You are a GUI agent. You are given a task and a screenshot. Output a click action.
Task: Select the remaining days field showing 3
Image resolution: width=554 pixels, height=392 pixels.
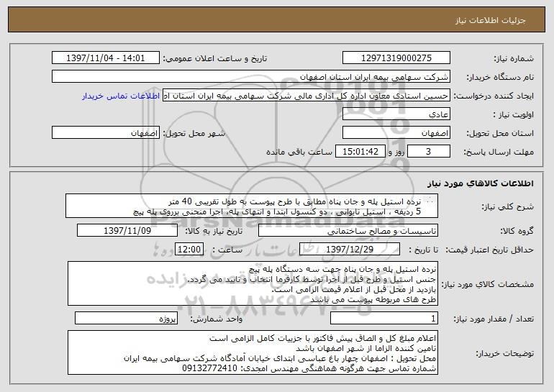428,152
